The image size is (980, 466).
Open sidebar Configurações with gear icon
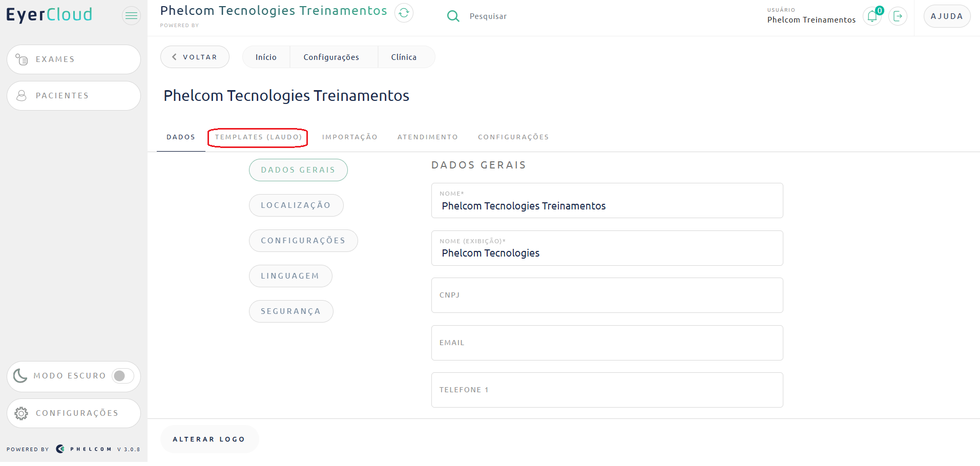click(x=74, y=413)
